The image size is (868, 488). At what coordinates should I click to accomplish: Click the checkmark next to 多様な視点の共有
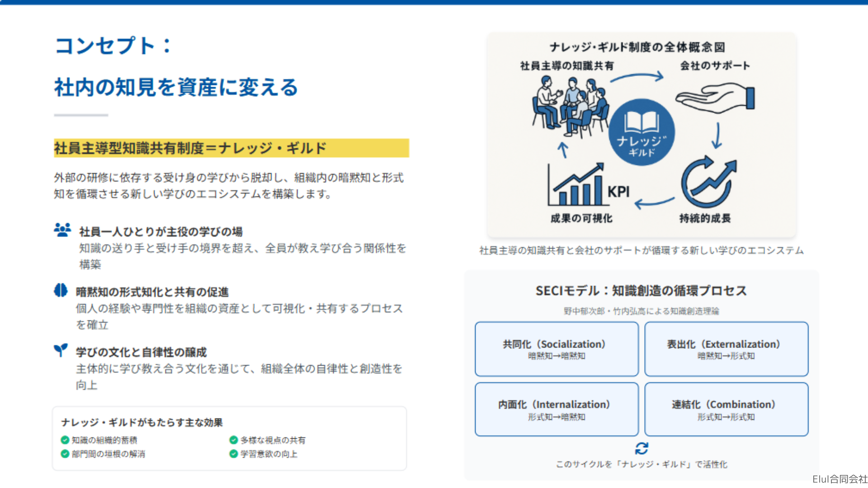point(234,440)
